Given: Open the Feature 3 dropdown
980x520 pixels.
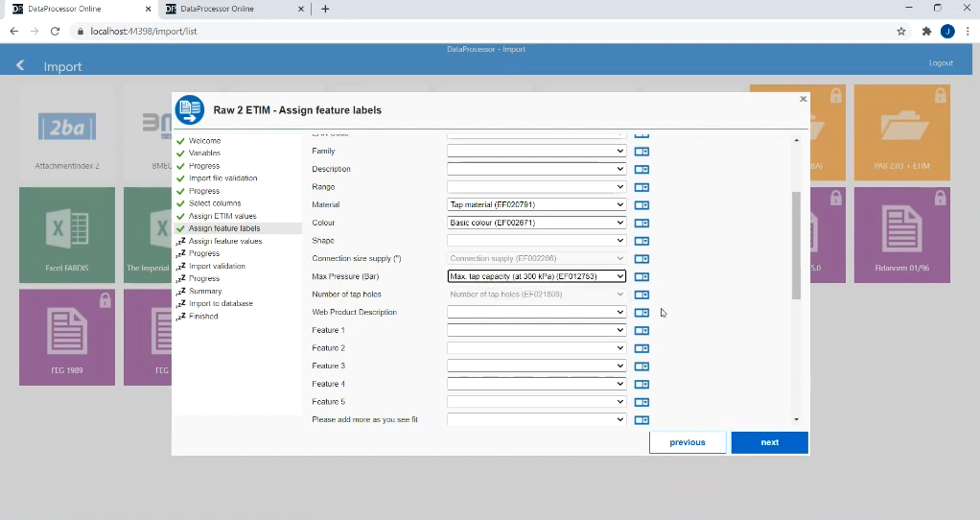Looking at the screenshot, I should pyautogui.click(x=536, y=366).
